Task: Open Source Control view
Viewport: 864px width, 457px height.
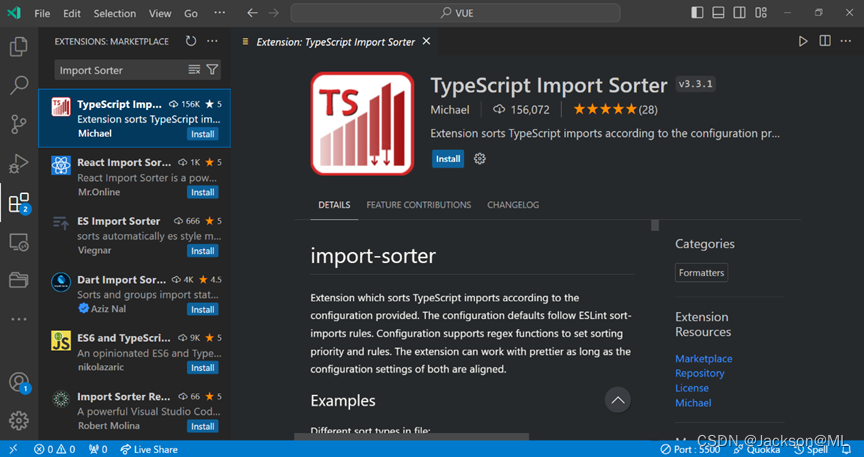Action: pos(19,125)
